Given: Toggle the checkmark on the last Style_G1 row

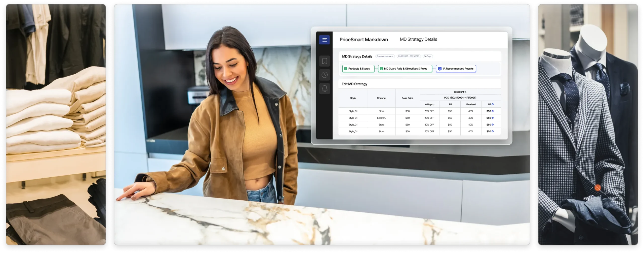Looking at the screenshot, I should click(x=492, y=131).
